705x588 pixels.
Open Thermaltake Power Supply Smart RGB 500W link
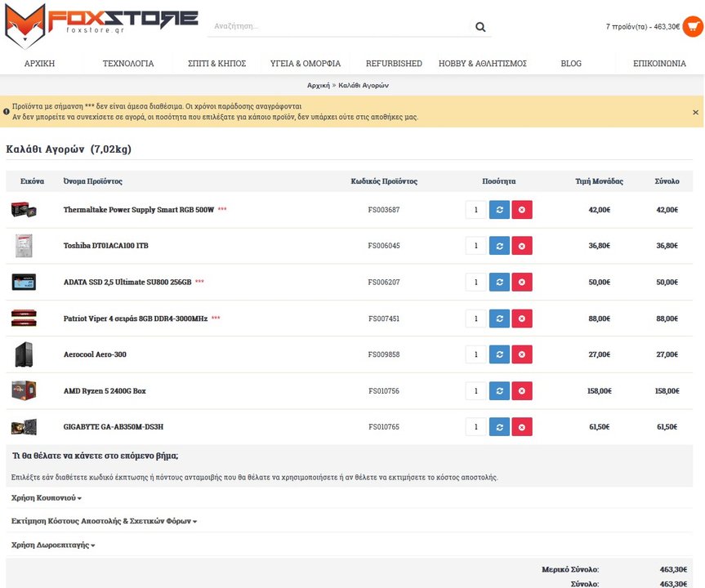tap(139, 210)
